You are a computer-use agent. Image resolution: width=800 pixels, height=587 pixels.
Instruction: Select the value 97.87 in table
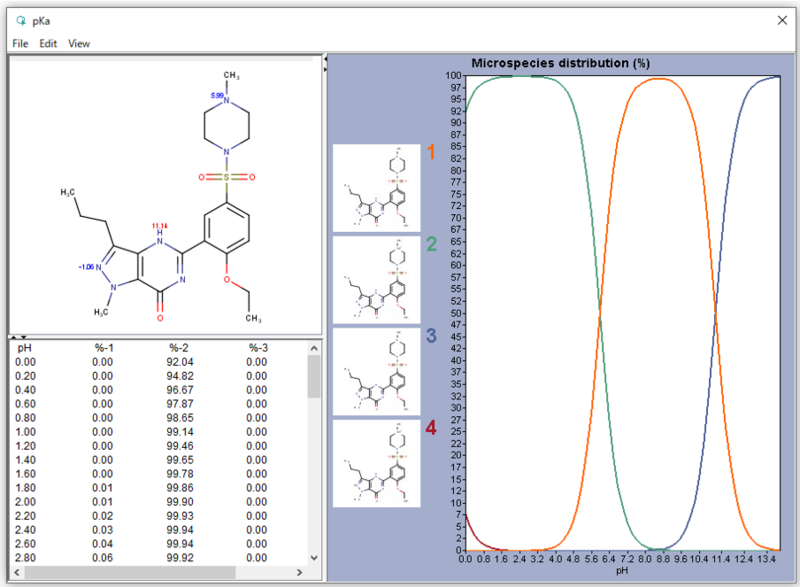(180, 404)
